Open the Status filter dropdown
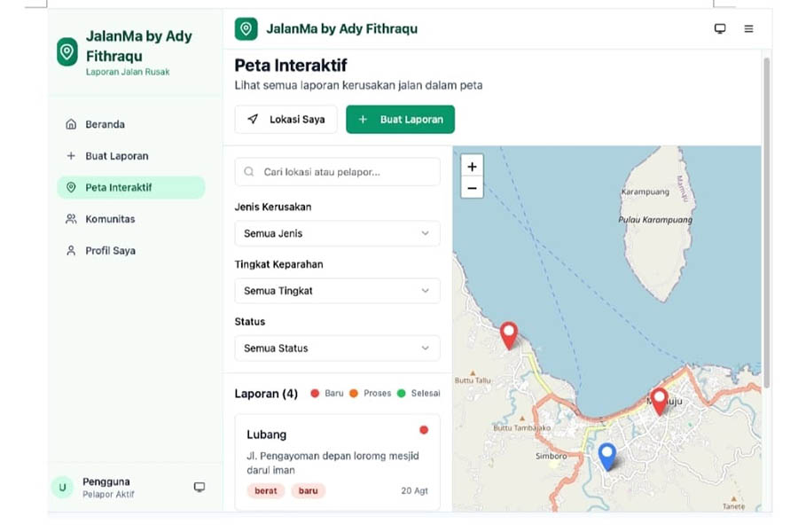The height and width of the screenshot is (532, 798). point(337,348)
